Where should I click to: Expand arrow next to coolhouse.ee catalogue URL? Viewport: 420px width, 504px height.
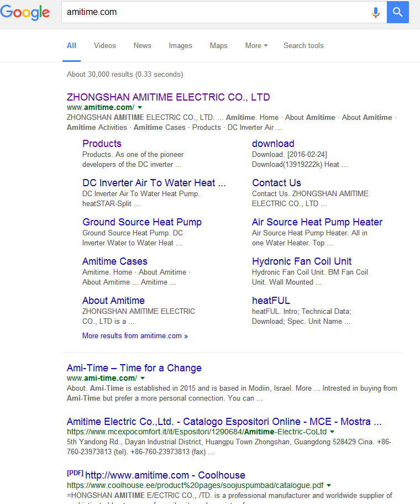pyautogui.click(x=329, y=486)
